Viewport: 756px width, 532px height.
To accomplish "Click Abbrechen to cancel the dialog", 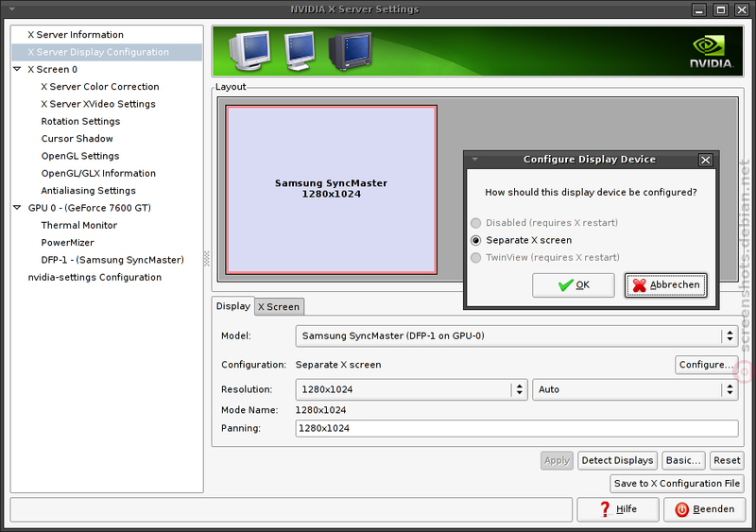I will (666, 285).
